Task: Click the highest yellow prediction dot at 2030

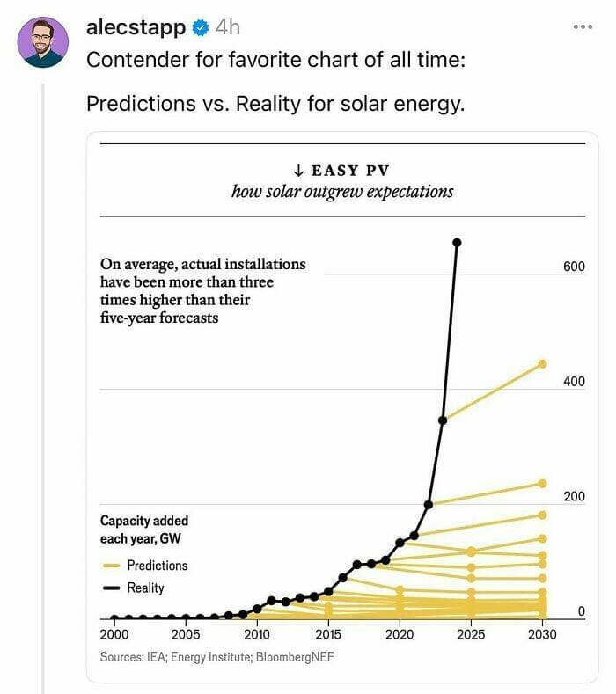Action: (542, 363)
